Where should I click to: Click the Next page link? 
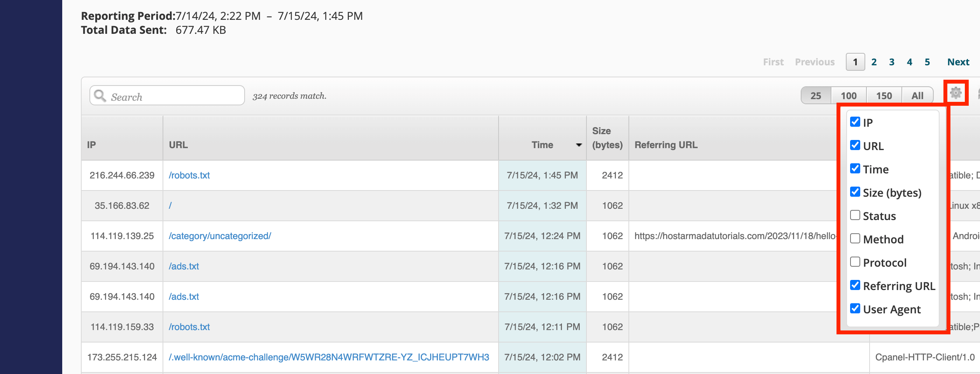click(958, 62)
